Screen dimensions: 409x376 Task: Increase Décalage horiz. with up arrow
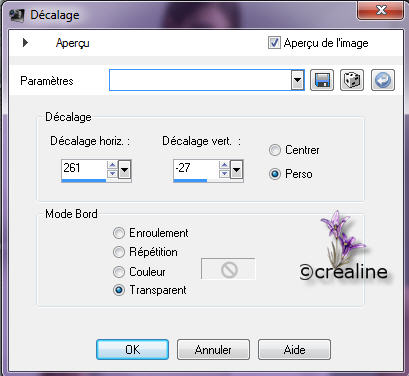[112, 165]
